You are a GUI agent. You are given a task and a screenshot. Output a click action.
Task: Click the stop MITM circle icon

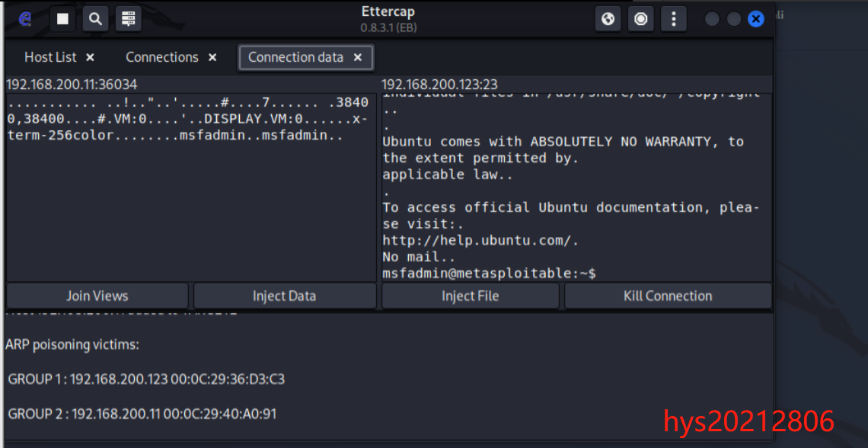(641, 19)
